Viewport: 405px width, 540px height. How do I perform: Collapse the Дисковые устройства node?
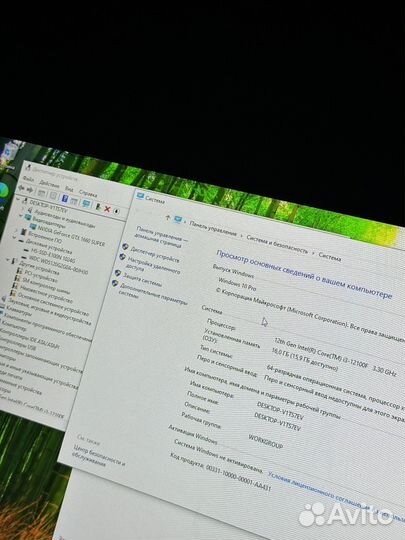pos(14,238)
